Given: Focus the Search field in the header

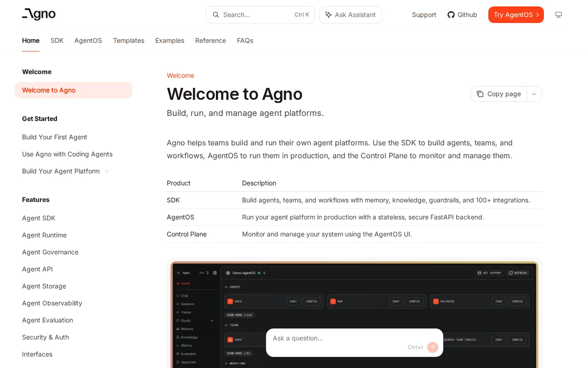Looking at the screenshot, I should point(260,15).
